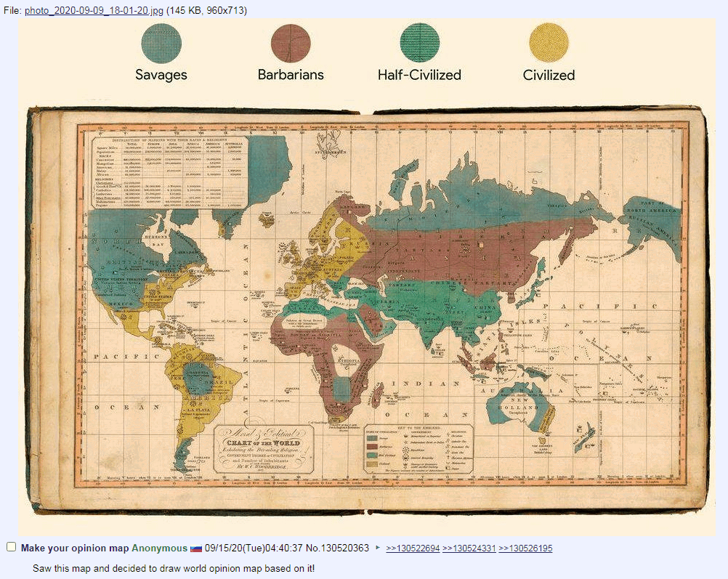Tick the checkbox beside the post subject
728x579 pixels.
(11, 547)
